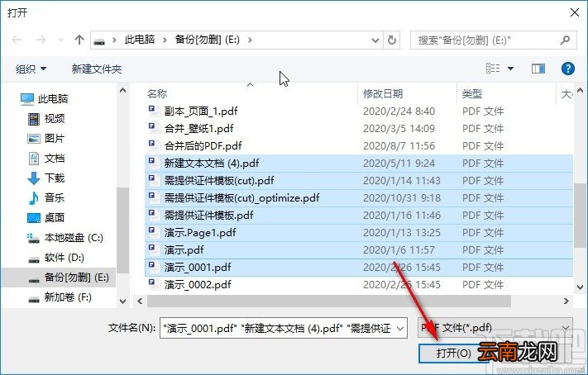Select file 合并_壁纸1.pdf

198,129
